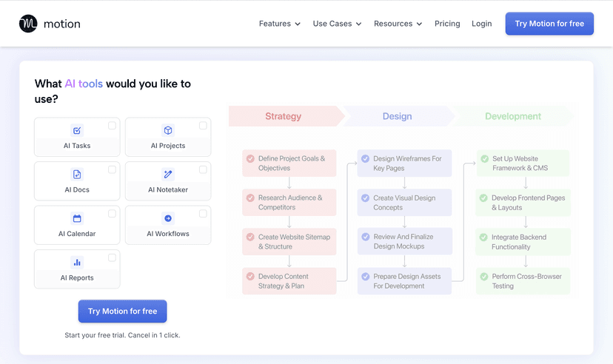Image resolution: width=613 pixels, height=364 pixels.
Task: Check the AI Notetaker checkbox
Action: click(x=203, y=169)
